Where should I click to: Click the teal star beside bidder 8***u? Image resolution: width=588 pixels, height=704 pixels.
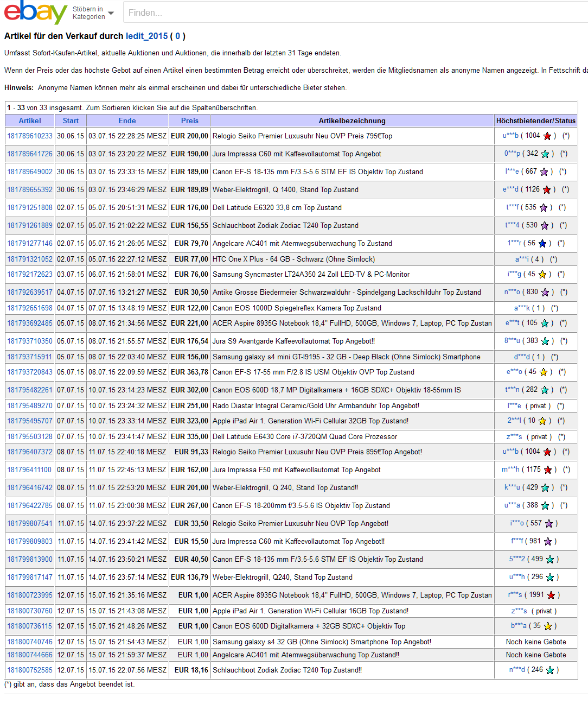(545, 341)
